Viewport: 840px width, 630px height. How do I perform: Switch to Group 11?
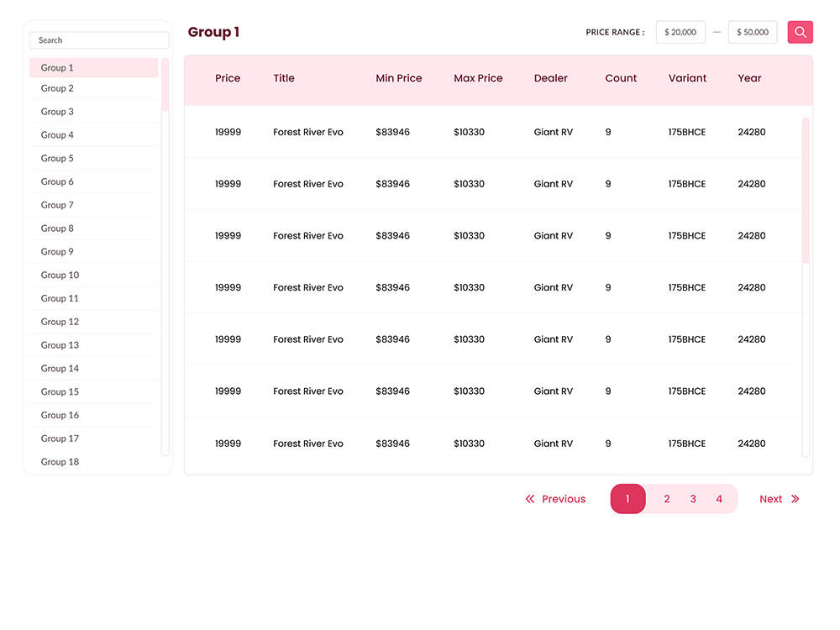[x=94, y=298]
